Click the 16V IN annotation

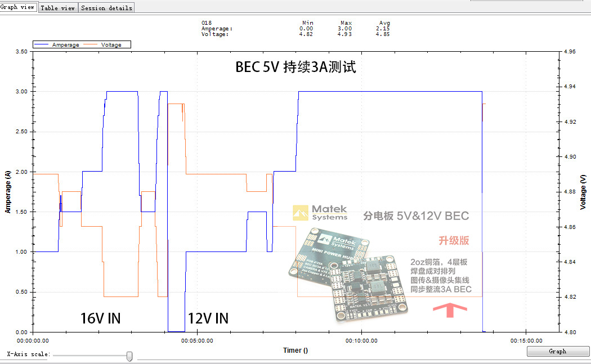[x=100, y=318]
